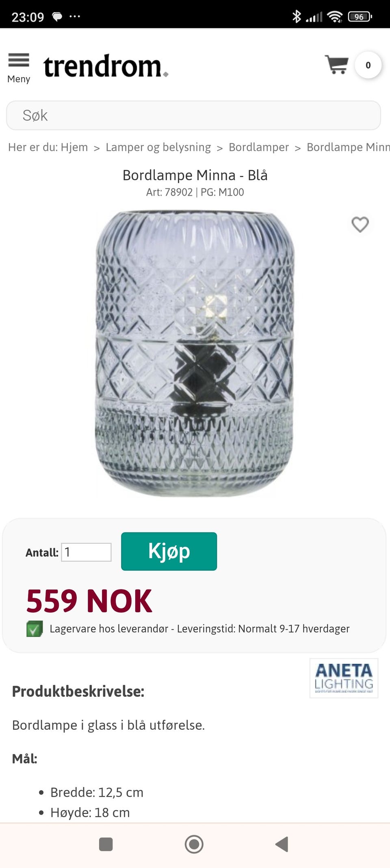The image size is (390, 868).
Task: Click the Bordlampe Minna breadcrumb item
Action: point(348,147)
